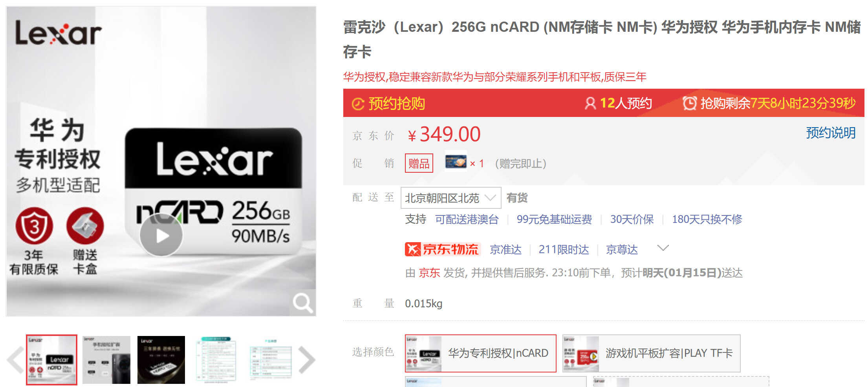
Task: Click 211限时达 delivery option
Action: click(564, 250)
